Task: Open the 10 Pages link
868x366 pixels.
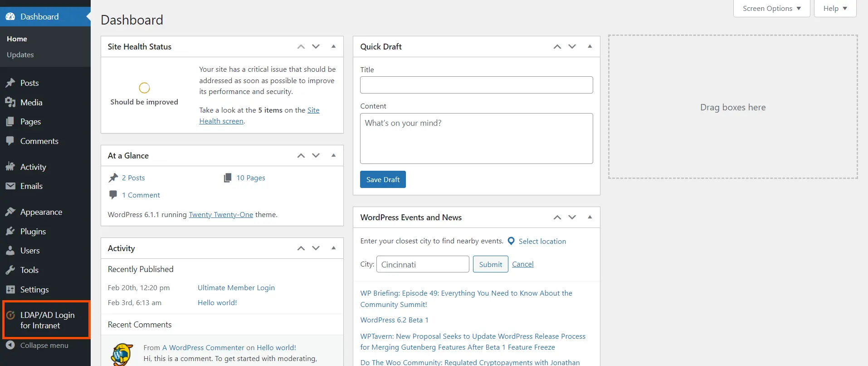Action: click(251, 178)
